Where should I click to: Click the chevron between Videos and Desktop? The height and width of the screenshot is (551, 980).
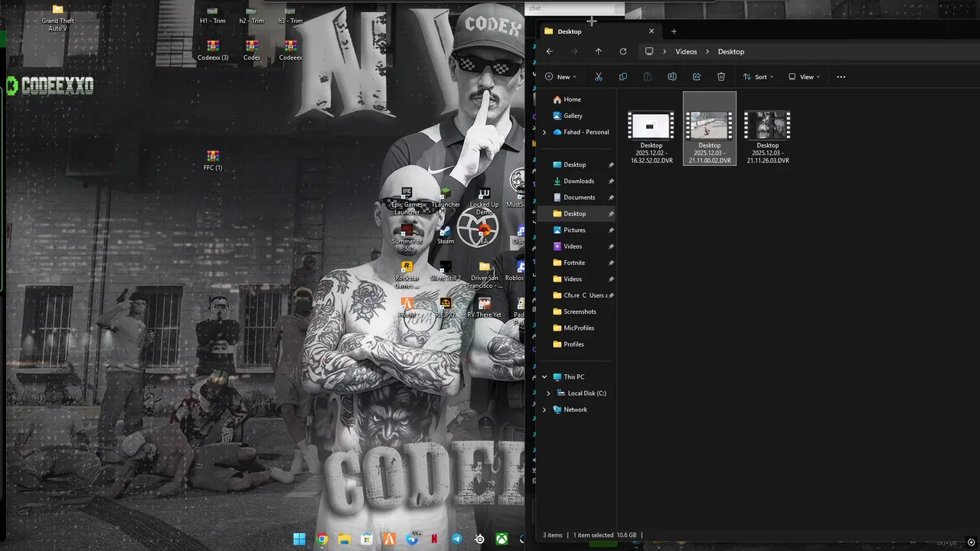[707, 51]
